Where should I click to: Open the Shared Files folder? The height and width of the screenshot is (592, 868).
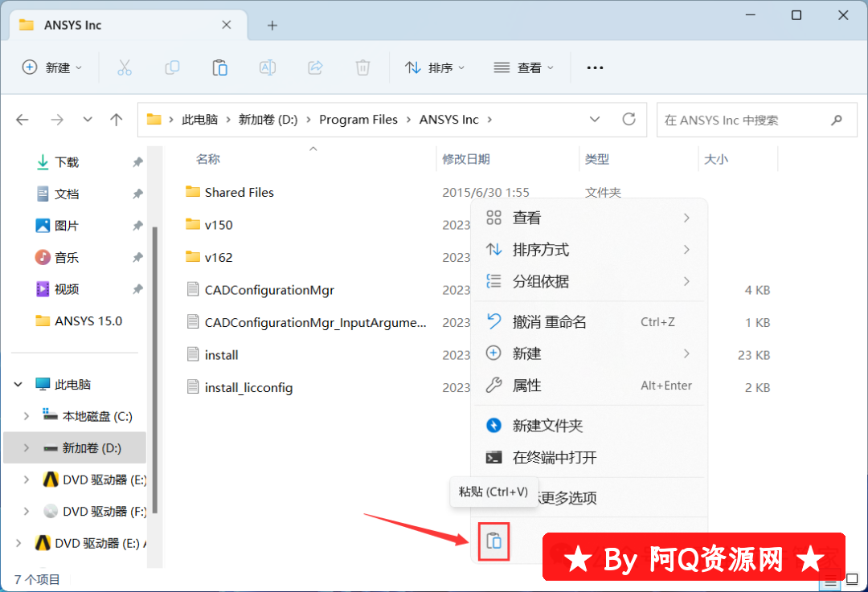click(x=240, y=193)
